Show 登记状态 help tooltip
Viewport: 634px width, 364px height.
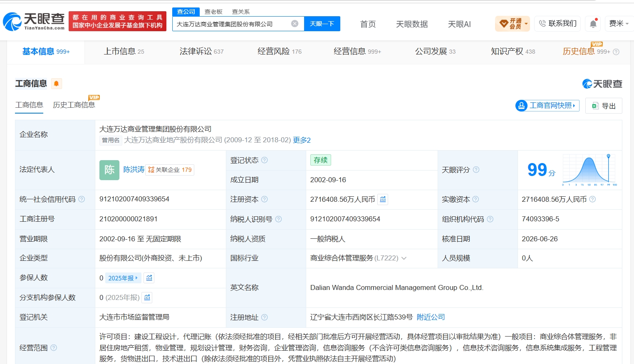tap(265, 160)
